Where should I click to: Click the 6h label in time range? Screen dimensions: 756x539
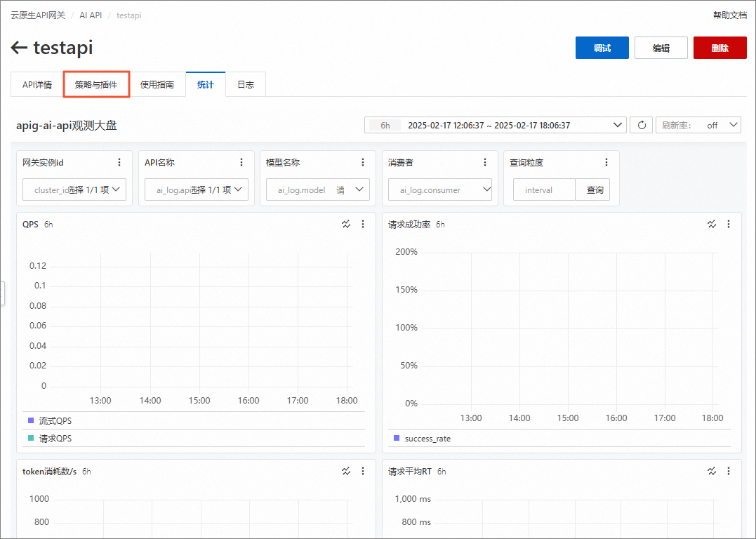(385, 126)
